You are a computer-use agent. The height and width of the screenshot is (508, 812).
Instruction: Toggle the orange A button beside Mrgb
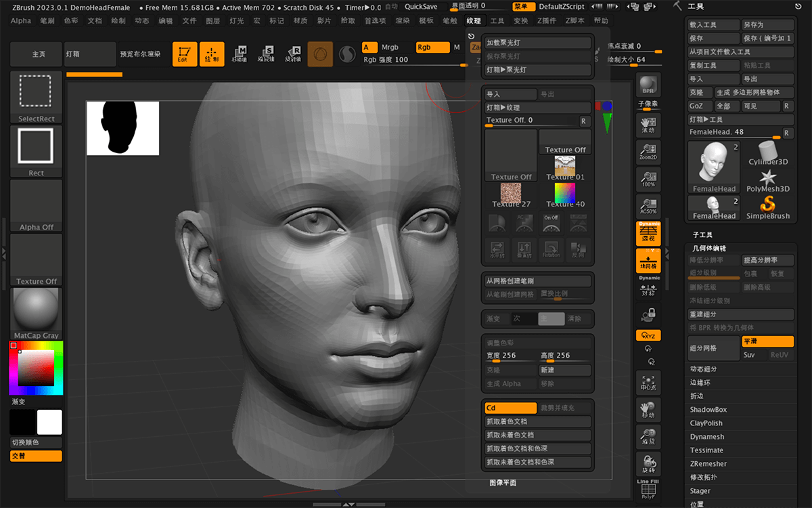[x=369, y=47]
